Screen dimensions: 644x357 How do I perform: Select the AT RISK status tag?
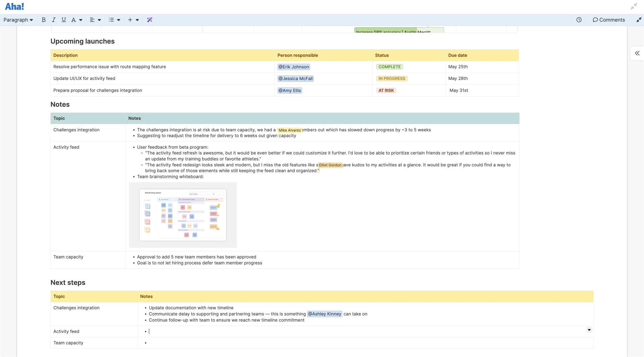pos(386,90)
